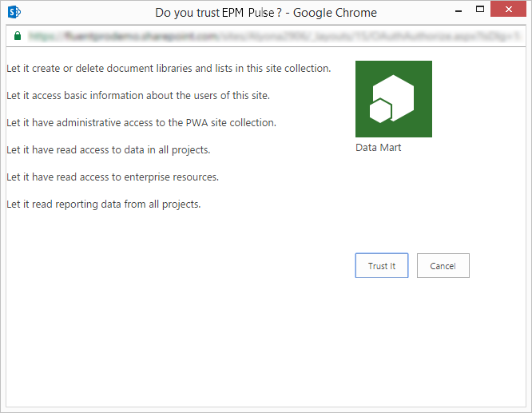Click the Trust It button
532x413 pixels.
pos(382,265)
